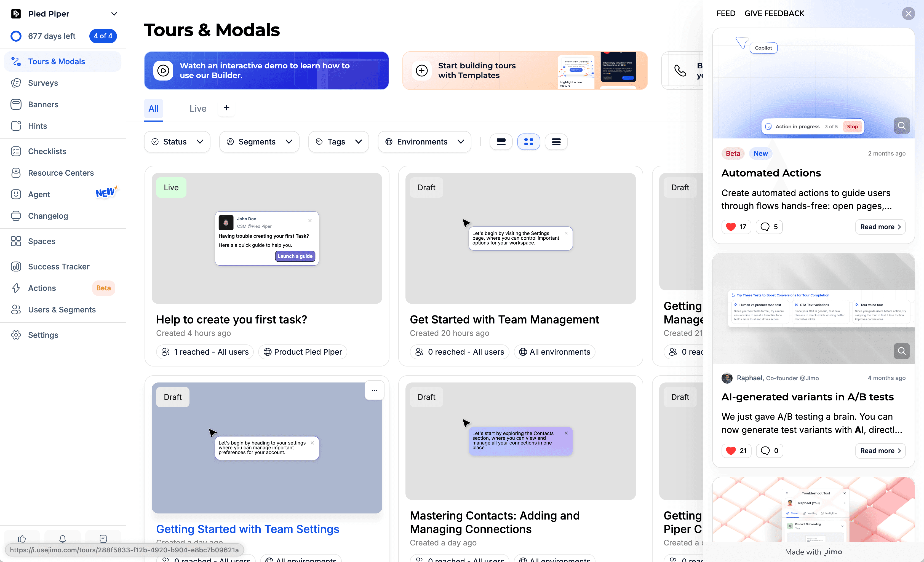
Task: Read more about Automated Actions
Action: (x=880, y=227)
